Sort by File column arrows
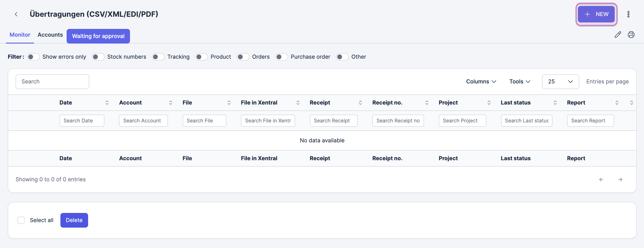644x248 pixels. [229, 103]
